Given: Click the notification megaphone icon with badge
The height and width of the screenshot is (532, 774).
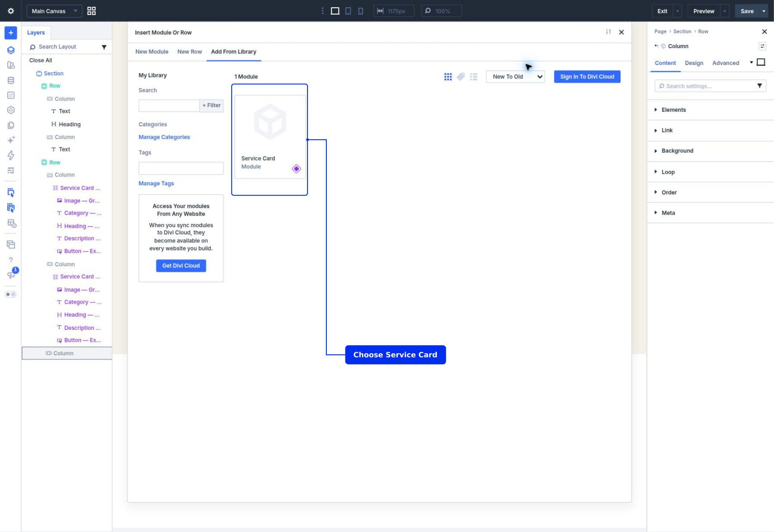Looking at the screenshot, I should [11, 274].
